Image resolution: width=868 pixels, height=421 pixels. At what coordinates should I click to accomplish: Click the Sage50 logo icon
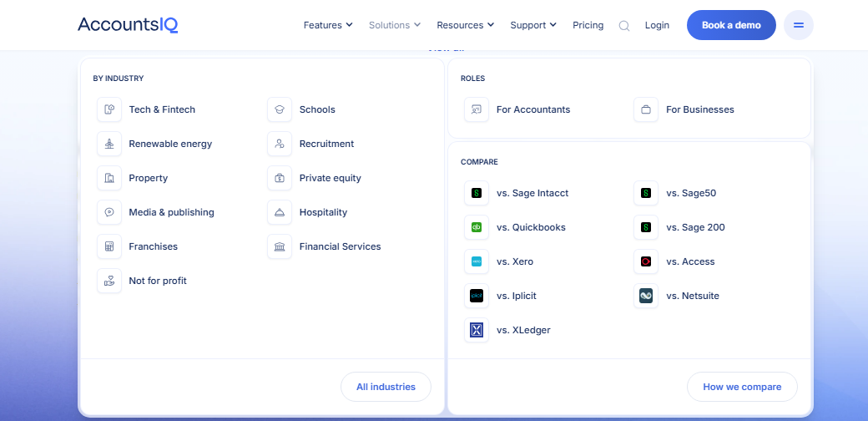(x=646, y=193)
